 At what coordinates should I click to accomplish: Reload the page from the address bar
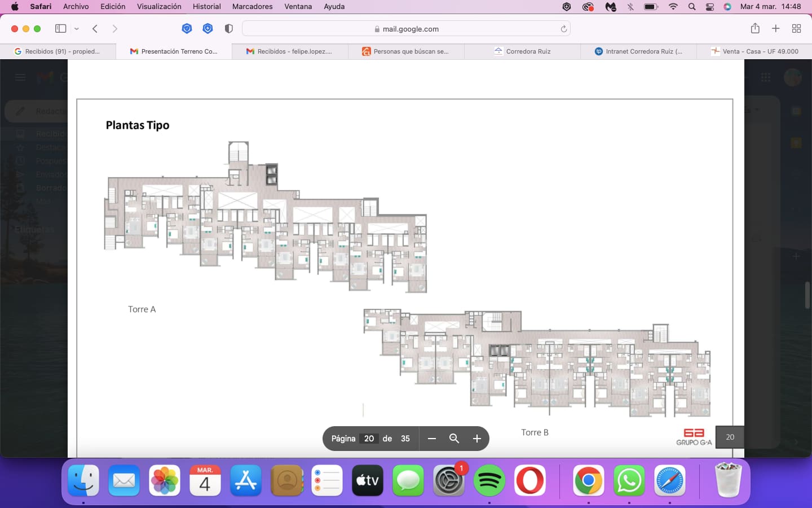[563, 29]
